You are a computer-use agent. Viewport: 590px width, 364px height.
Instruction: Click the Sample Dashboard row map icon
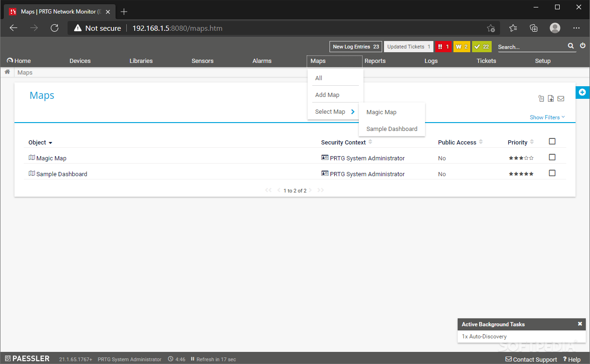(x=32, y=173)
